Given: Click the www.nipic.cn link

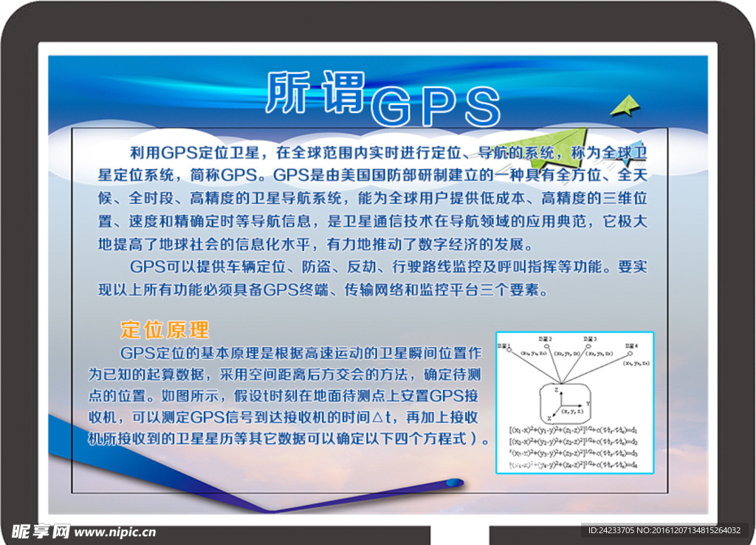Looking at the screenshot, I should coord(115,532).
